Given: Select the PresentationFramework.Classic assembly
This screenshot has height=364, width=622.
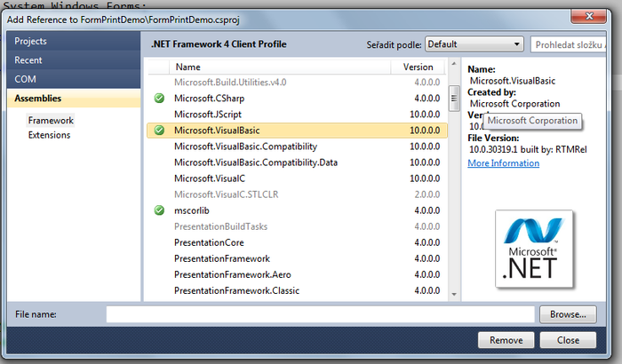Looking at the screenshot, I should point(297,290).
